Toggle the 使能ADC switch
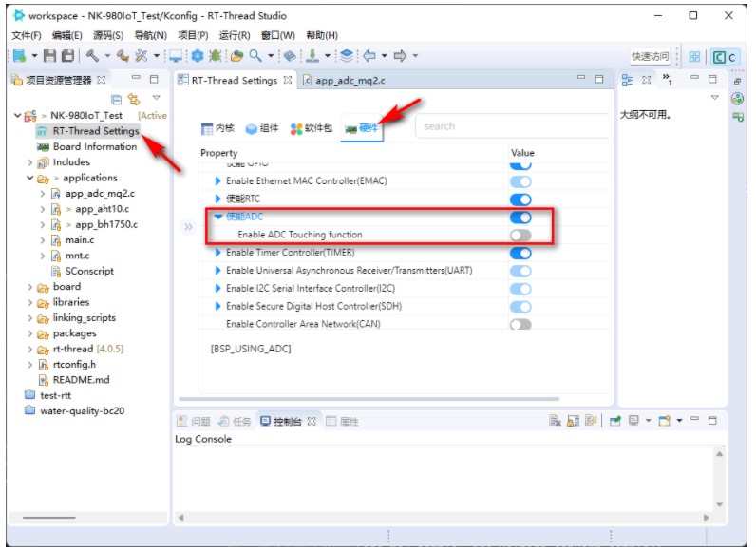The image size is (756, 550). click(520, 218)
